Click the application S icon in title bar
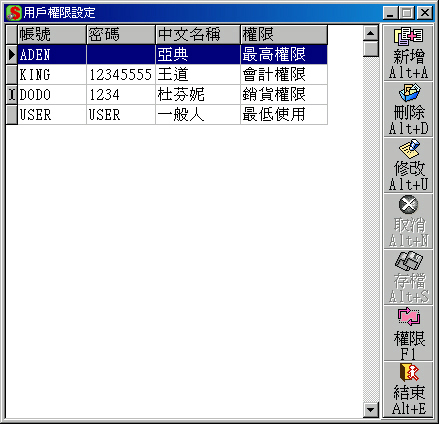The height and width of the screenshot is (424, 439). pos(14,13)
